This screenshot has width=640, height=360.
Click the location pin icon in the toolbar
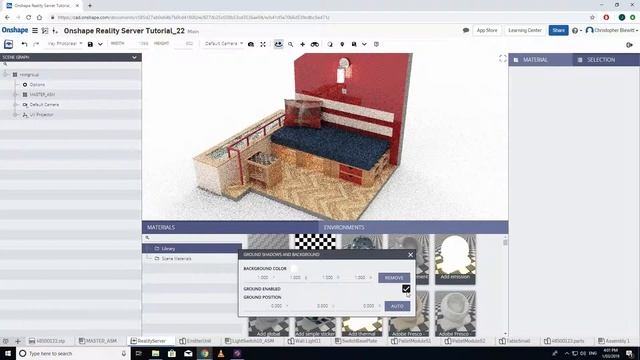[342, 44]
